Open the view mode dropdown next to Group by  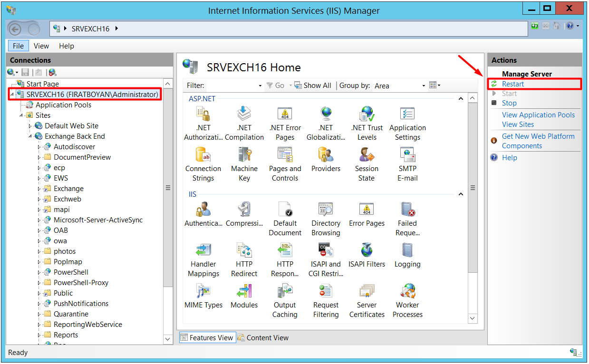[x=435, y=85]
